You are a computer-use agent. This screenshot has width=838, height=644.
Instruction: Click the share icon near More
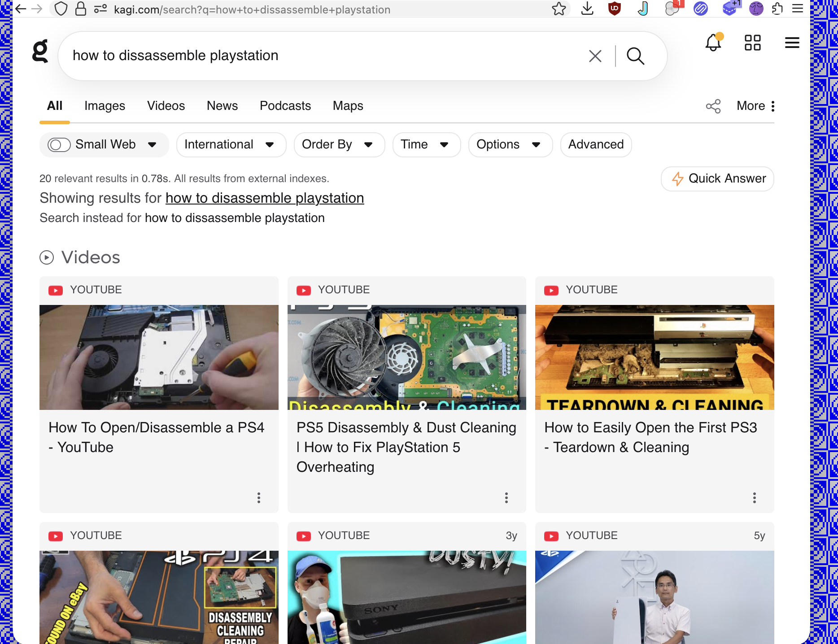pyautogui.click(x=713, y=106)
